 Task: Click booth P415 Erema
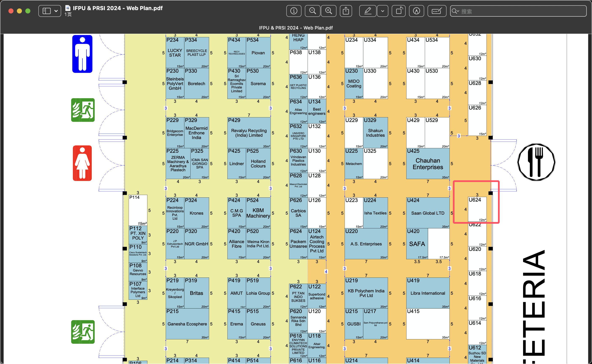[x=237, y=324]
